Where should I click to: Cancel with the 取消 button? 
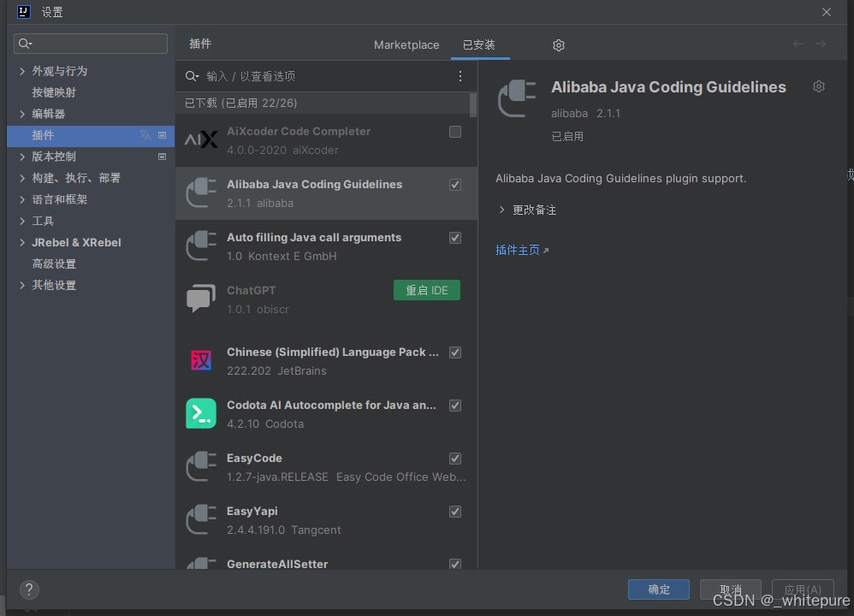pos(731,589)
